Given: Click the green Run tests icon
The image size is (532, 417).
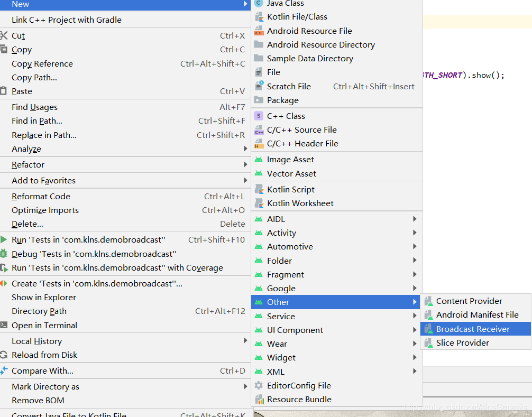Looking at the screenshot, I should pyautogui.click(x=3, y=240).
